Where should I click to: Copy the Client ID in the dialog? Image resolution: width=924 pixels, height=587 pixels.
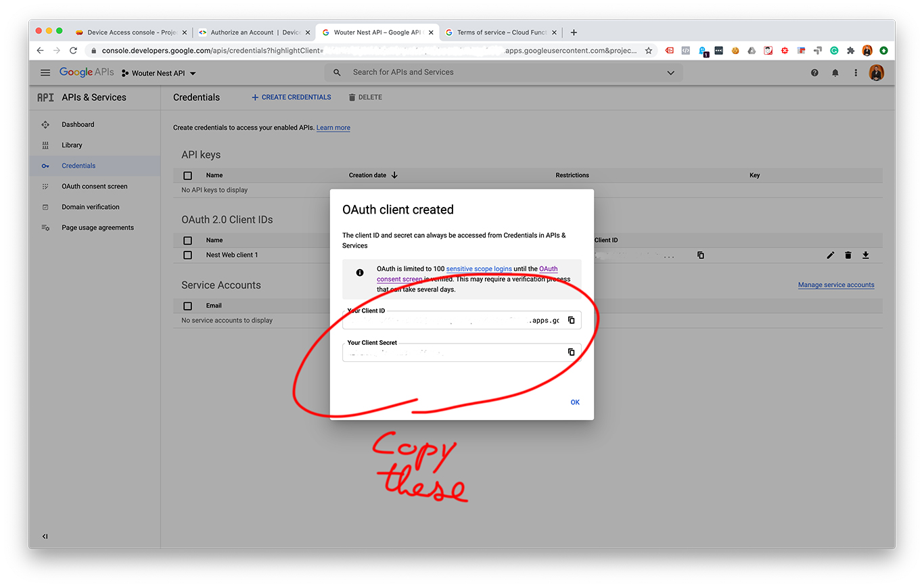(x=571, y=320)
